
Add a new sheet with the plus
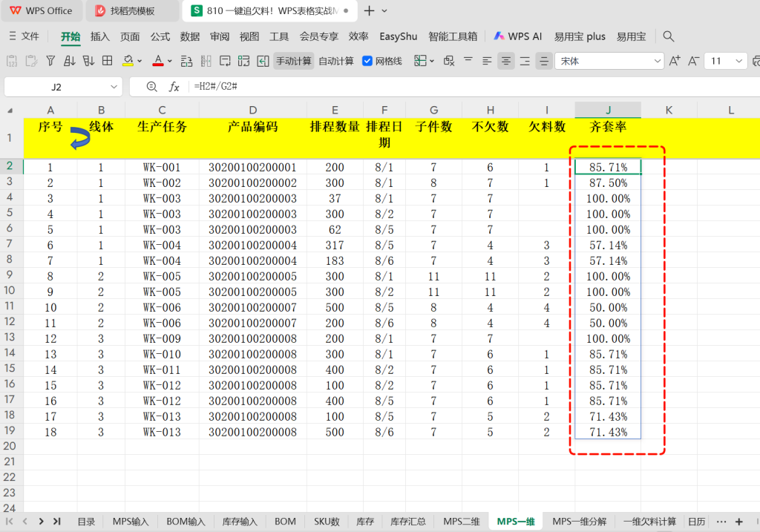click(738, 522)
